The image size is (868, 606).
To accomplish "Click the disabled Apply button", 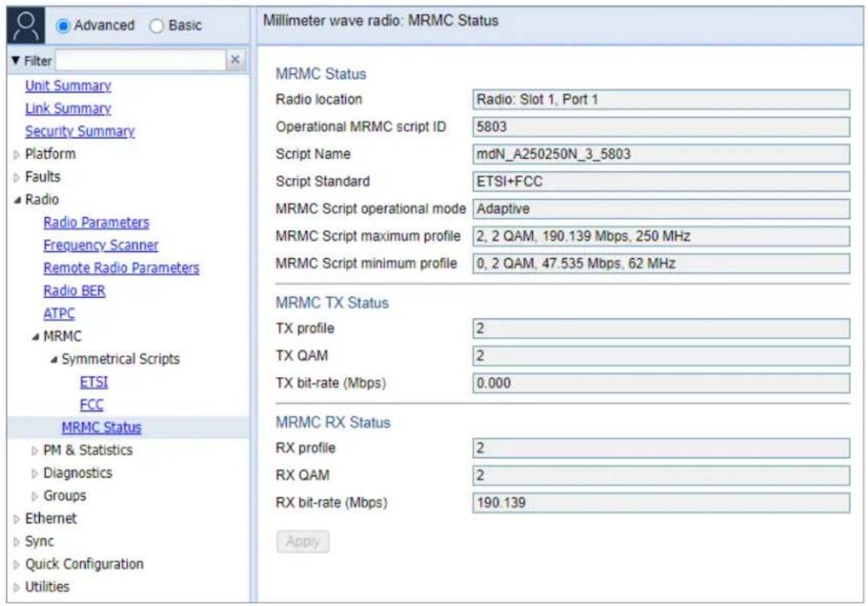I will (x=303, y=541).
